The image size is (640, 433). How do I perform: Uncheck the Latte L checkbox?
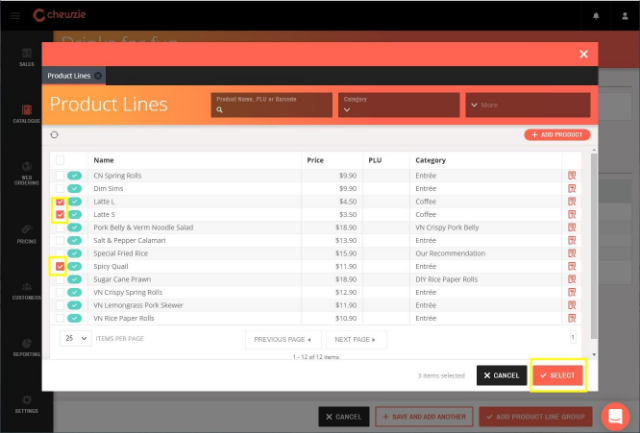pos(60,202)
